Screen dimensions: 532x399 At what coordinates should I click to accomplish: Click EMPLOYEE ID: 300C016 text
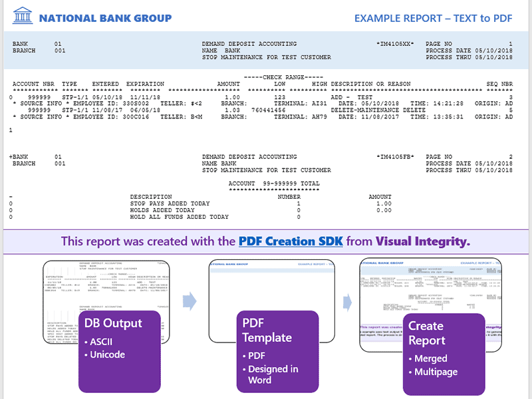(x=111, y=117)
